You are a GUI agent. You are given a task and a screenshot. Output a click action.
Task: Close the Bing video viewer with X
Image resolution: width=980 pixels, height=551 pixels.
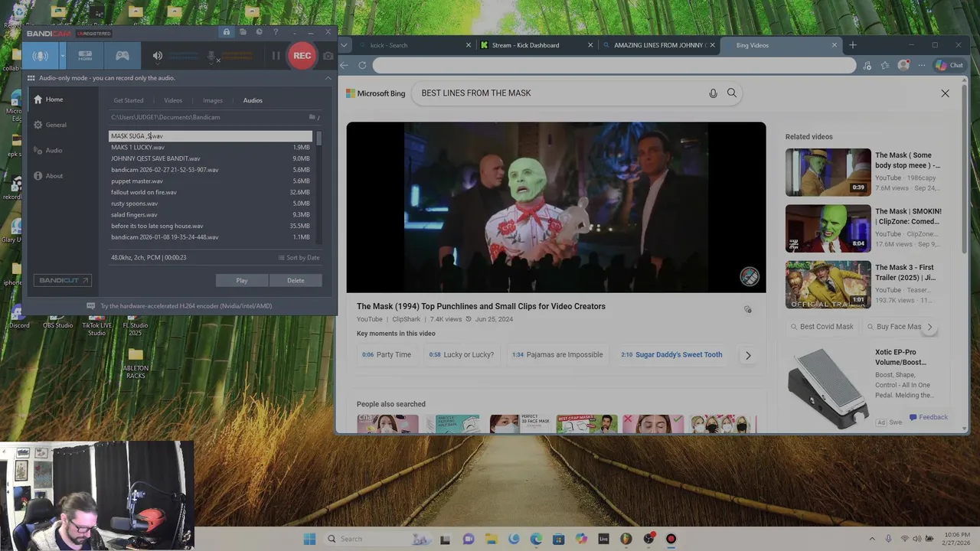tap(945, 93)
